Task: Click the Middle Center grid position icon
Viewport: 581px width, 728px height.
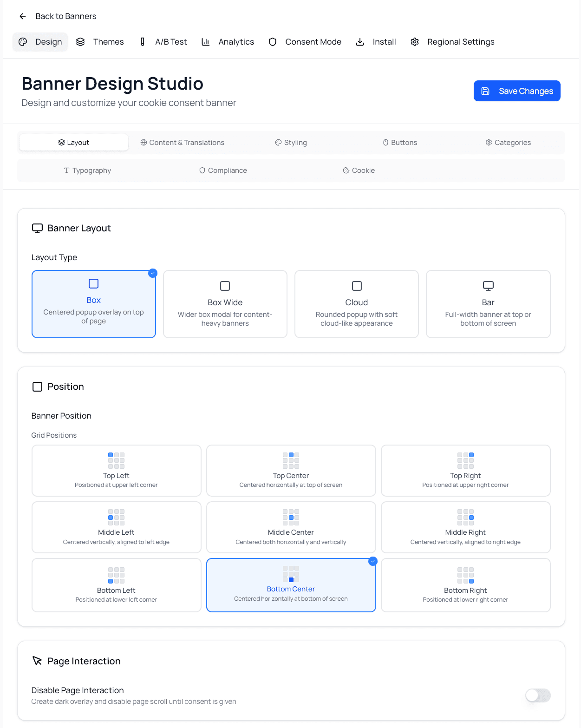Action: pyautogui.click(x=291, y=517)
